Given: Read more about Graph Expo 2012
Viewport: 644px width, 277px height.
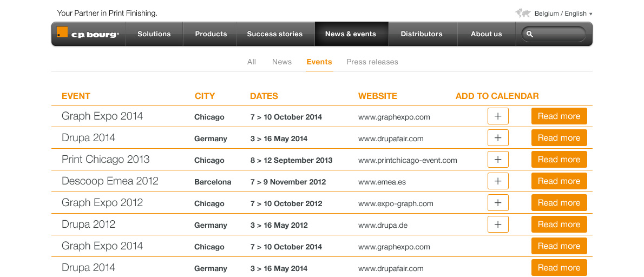Looking at the screenshot, I should [559, 203].
